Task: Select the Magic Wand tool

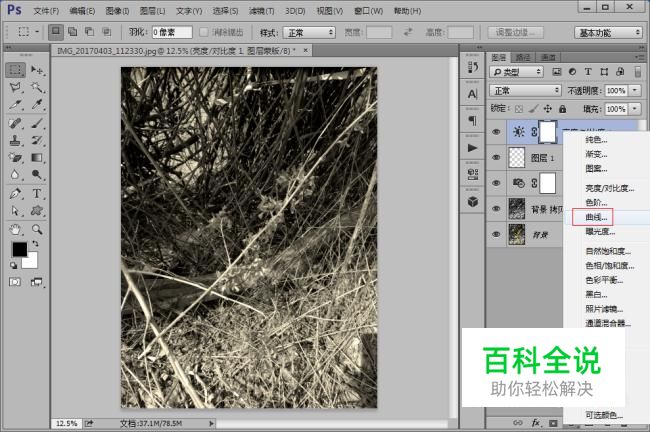Action: tap(37, 87)
